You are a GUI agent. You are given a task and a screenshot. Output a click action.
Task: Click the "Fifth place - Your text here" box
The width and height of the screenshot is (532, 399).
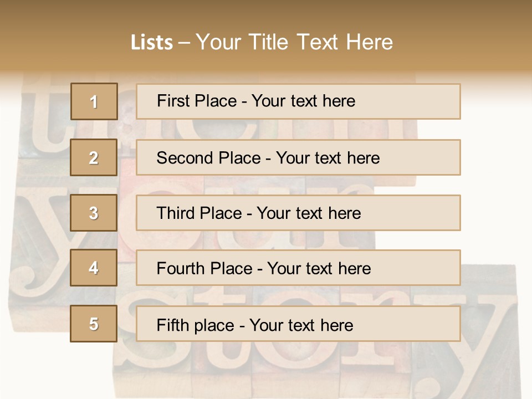[x=298, y=324]
